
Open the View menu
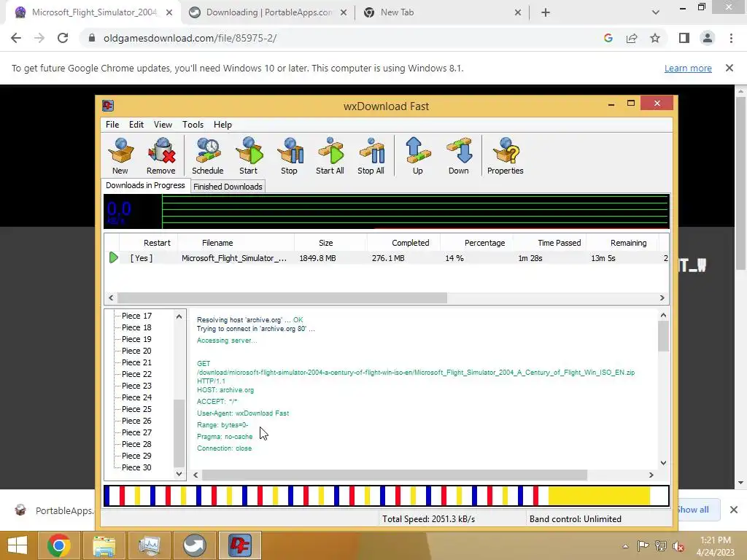(x=163, y=124)
